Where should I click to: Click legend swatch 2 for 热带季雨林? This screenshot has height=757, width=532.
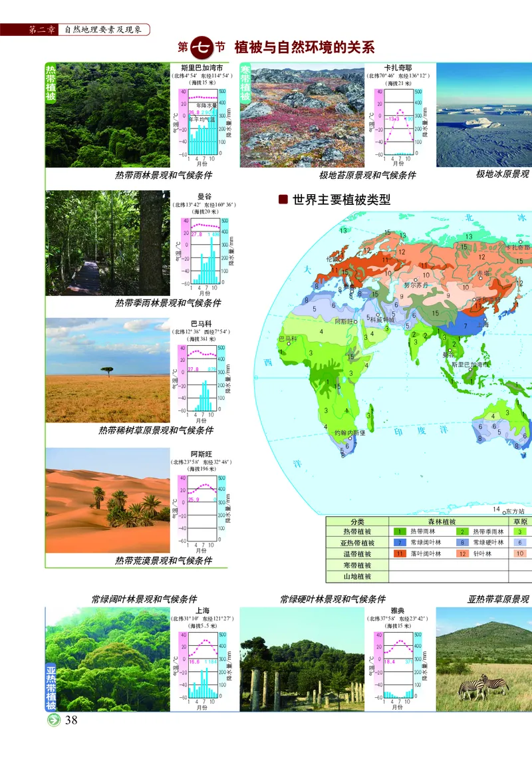click(462, 531)
